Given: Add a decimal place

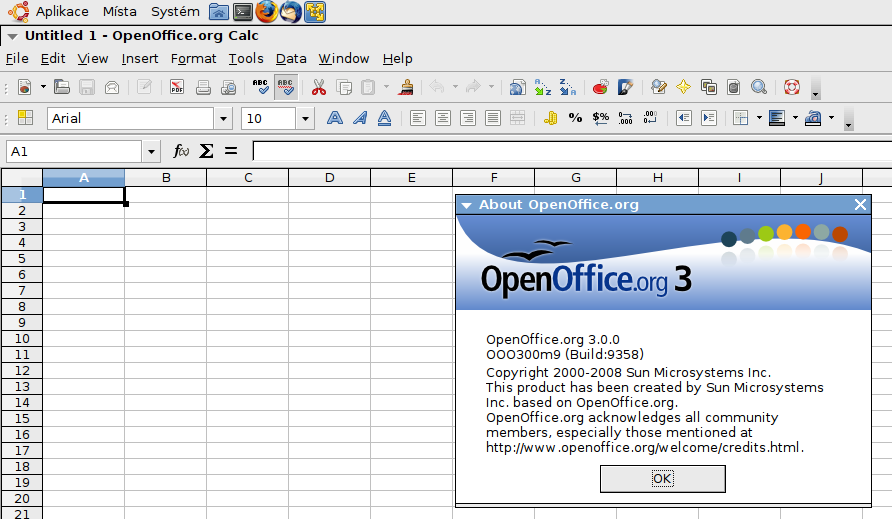Looking at the screenshot, I should point(625,118).
